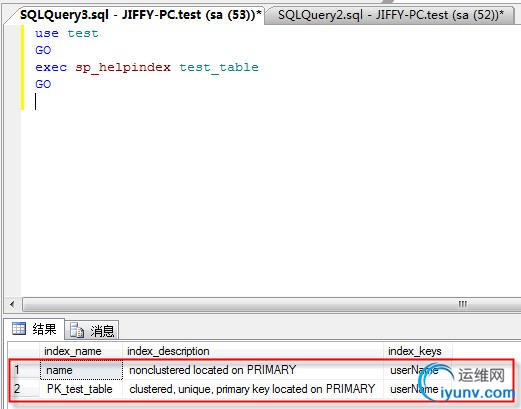
Task: Open the 结果 results tab
Action: pos(34,329)
